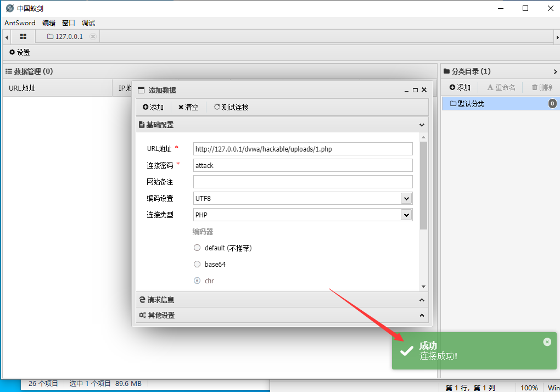Open the 窗口 menu
560x392 pixels.
(x=69, y=23)
